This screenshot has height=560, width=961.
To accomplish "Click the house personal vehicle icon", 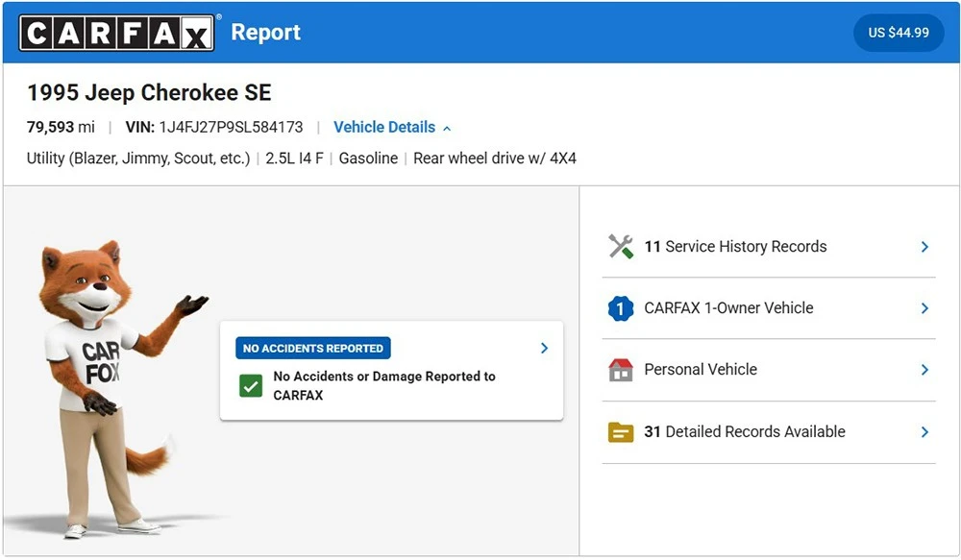I will click(x=620, y=370).
